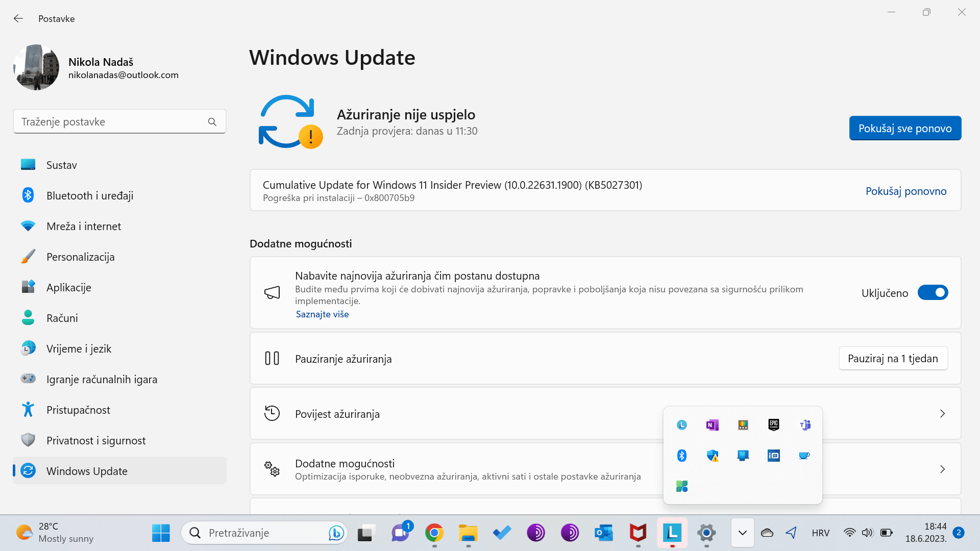980x551 pixels.
Task: Open Bluetooth icon in the tray overflow popup
Action: (682, 456)
